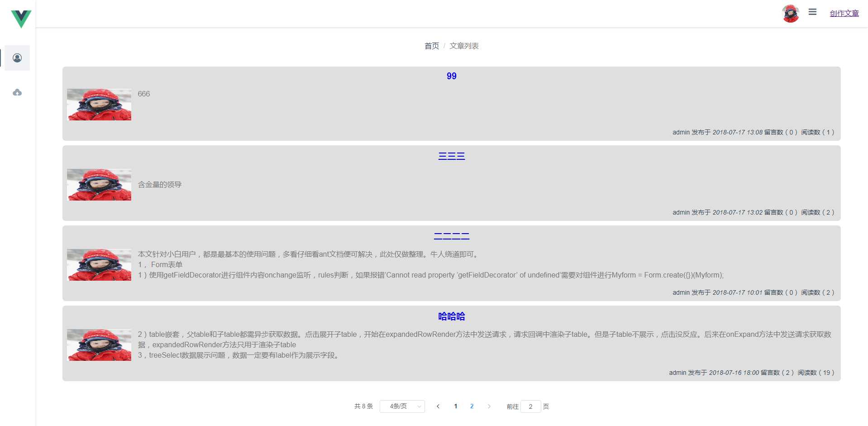Click the Vue logo in sidebar
The width and height of the screenshot is (868, 426).
pyautogui.click(x=21, y=19)
